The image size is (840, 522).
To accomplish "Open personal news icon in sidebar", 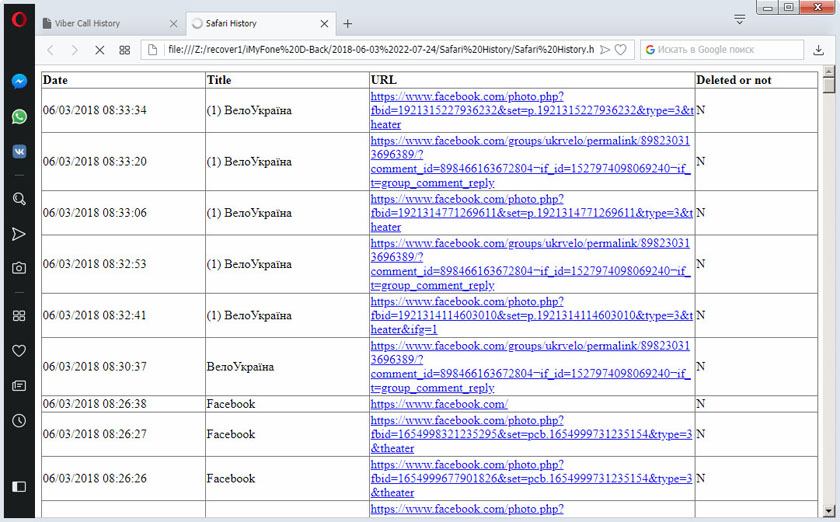I will click(19, 385).
